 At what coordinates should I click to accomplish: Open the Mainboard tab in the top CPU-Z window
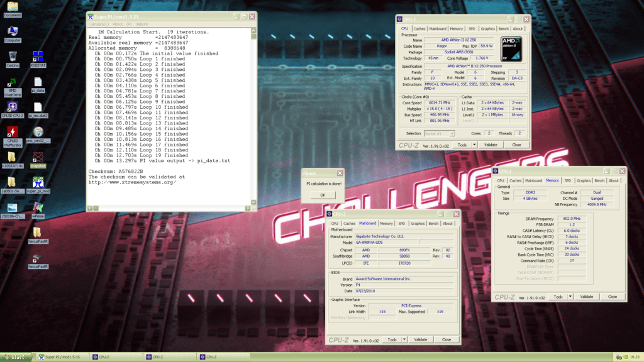click(x=438, y=29)
